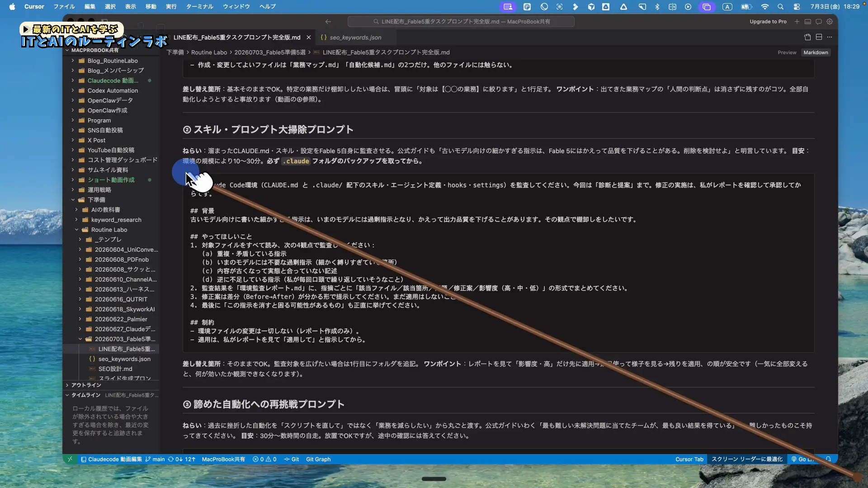Image resolution: width=868 pixels, height=488 pixels.
Task: Click the main branch indicator in status bar
Action: pyautogui.click(x=155, y=459)
